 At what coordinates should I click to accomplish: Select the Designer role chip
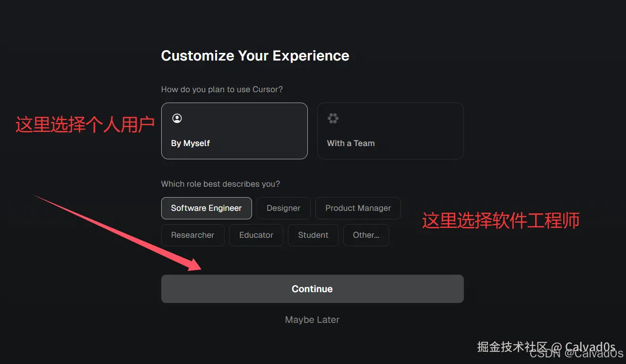point(284,208)
